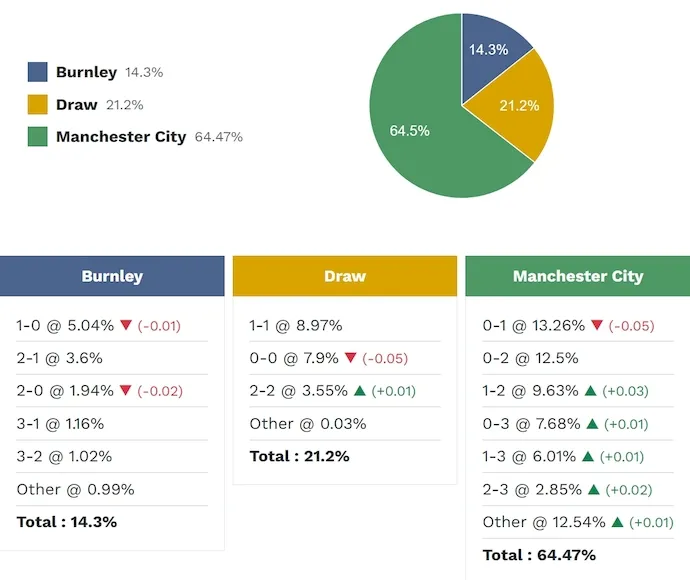Click the green Manchester City legend swatch
This screenshot has width=690, height=580.
pos(38,137)
